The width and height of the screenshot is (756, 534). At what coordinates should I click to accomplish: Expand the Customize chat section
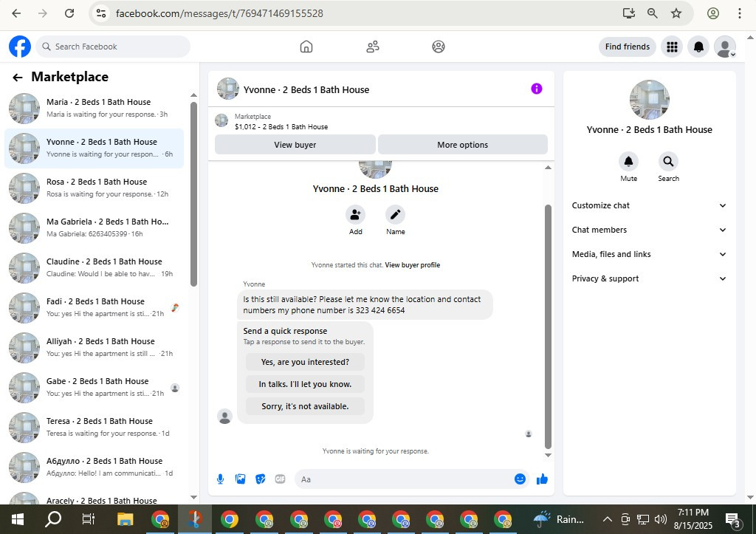649,205
